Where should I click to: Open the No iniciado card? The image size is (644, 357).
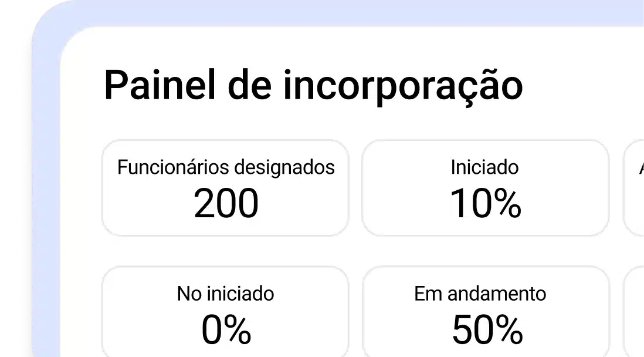click(226, 311)
